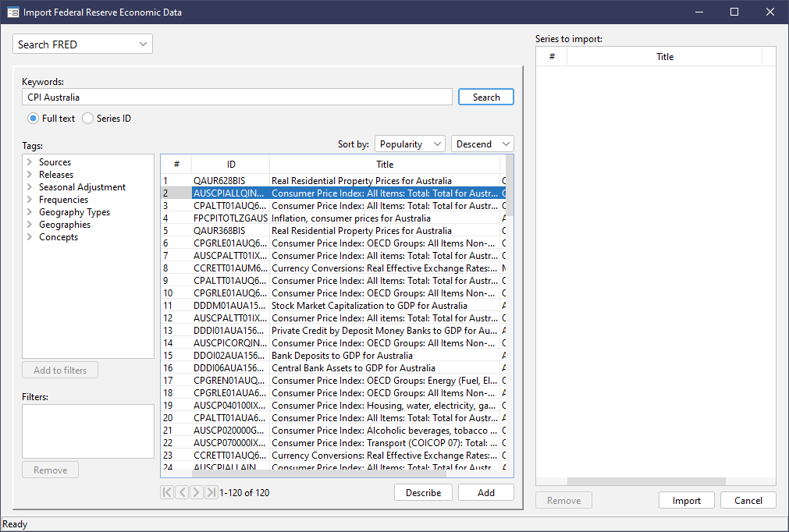Screen dimensions: 789x532
Task: Select the Alcoholic beverages, tobacco row
Action: tap(333, 431)
